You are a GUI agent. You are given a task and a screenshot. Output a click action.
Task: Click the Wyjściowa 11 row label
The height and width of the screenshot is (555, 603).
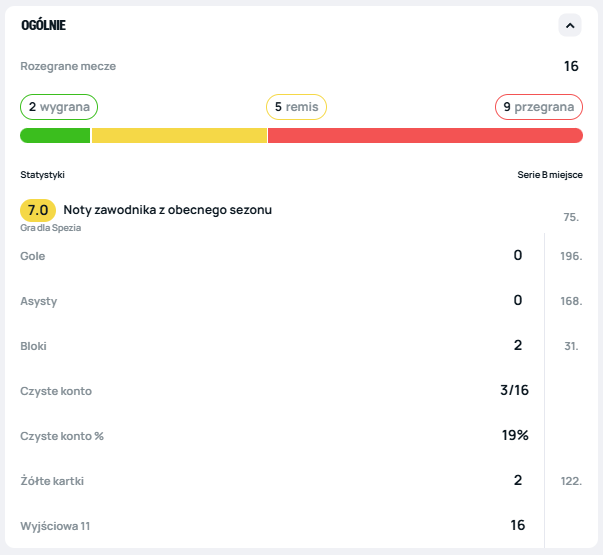(x=56, y=526)
